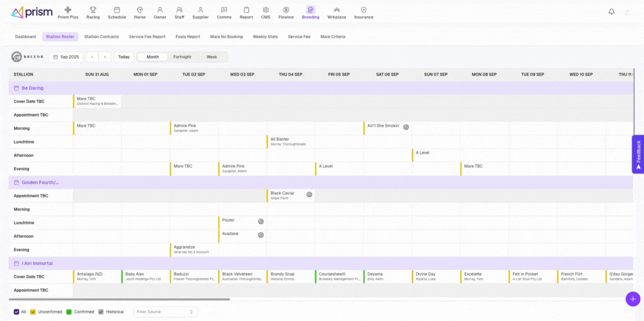Switch to the Stallion Contracts tab
Image resolution: width=644 pixels, height=321 pixels.
[x=101, y=36]
